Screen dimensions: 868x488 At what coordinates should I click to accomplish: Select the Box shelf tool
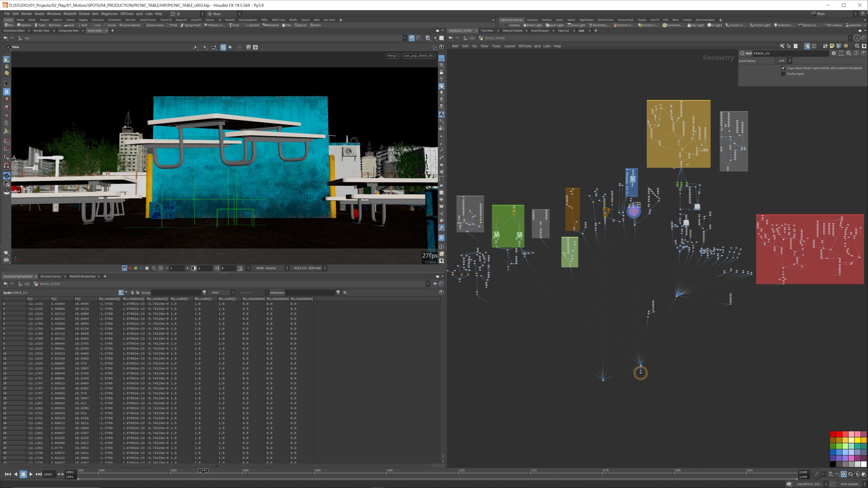click(x=9, y=25)
